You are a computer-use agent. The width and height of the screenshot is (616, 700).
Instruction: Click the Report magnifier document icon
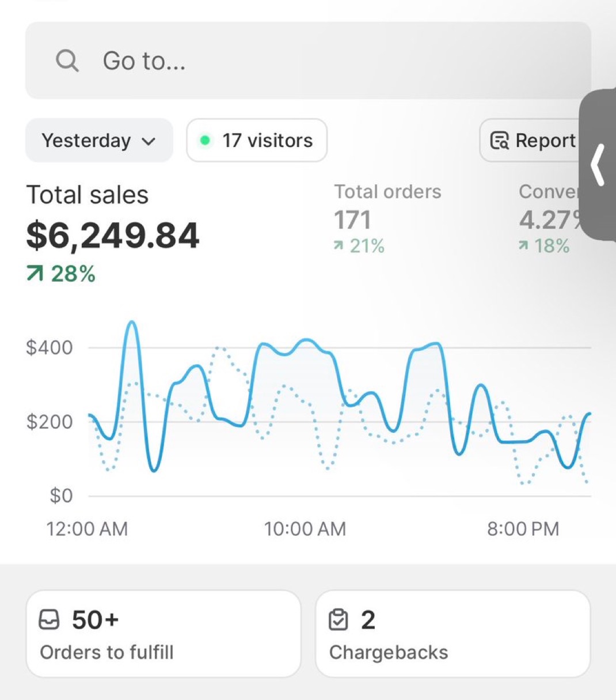(499, 141)
